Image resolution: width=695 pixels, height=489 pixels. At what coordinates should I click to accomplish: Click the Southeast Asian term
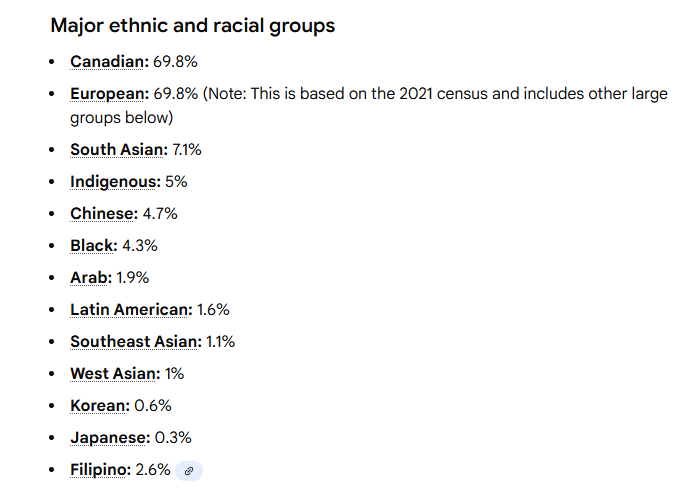(x=135, y=342)
